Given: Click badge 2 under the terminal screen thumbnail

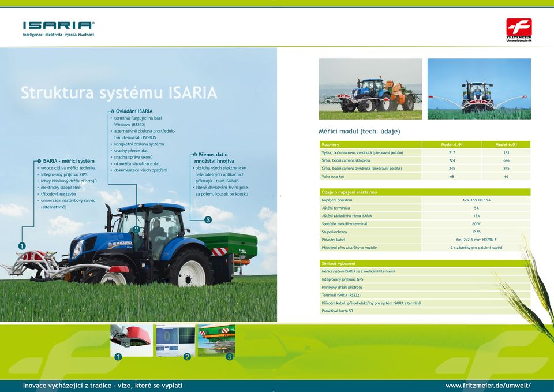Looking at the screenshot, I should coord(187,357).
